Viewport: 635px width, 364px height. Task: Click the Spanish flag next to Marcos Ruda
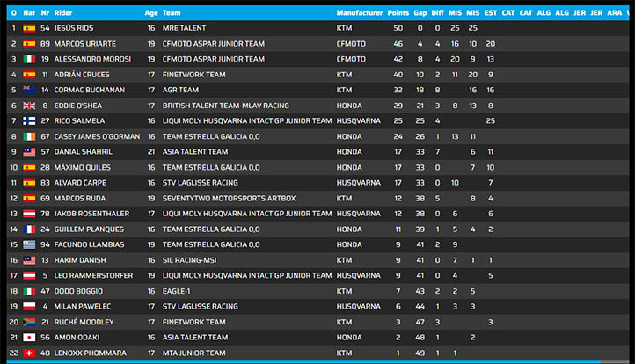[29, 199]
